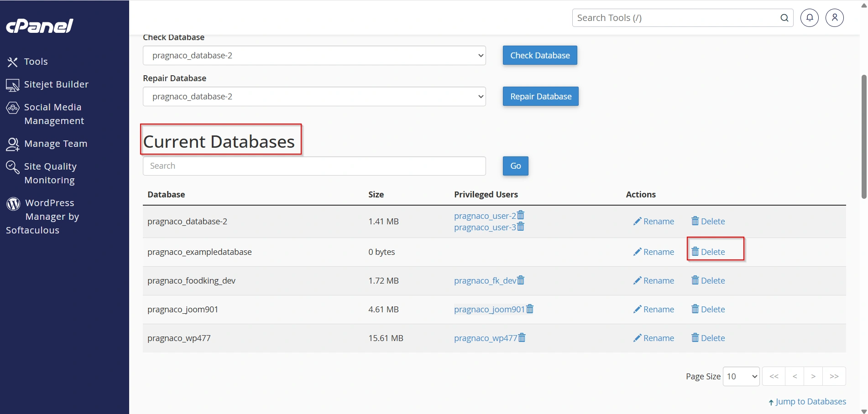
Task: Open privileged user pragnaco_user-2
Action: (485, 216)
